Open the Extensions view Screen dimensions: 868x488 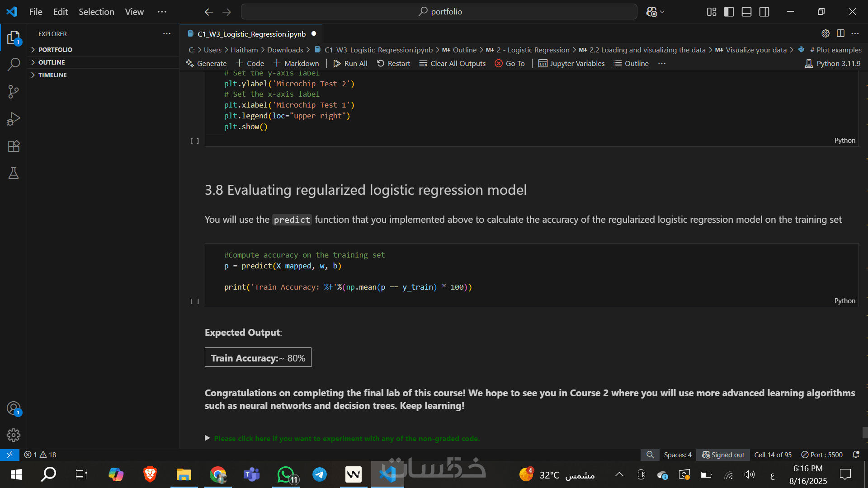(14, 146)
